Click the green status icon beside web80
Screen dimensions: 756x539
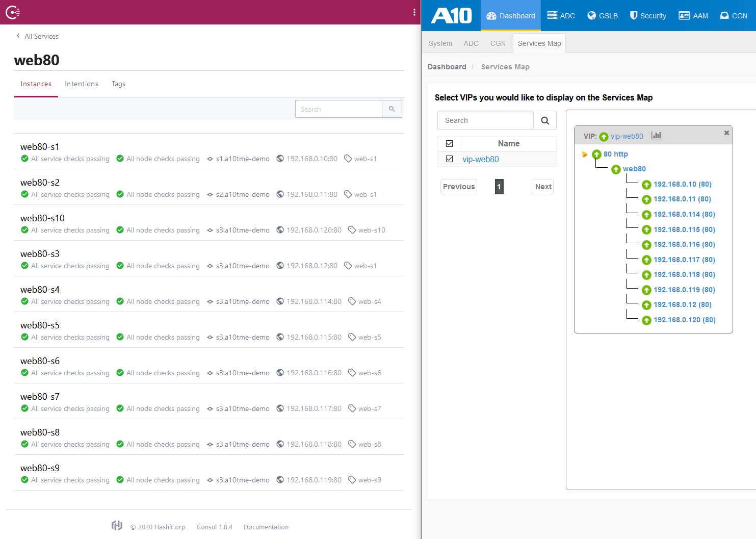(x=616, y=169)
